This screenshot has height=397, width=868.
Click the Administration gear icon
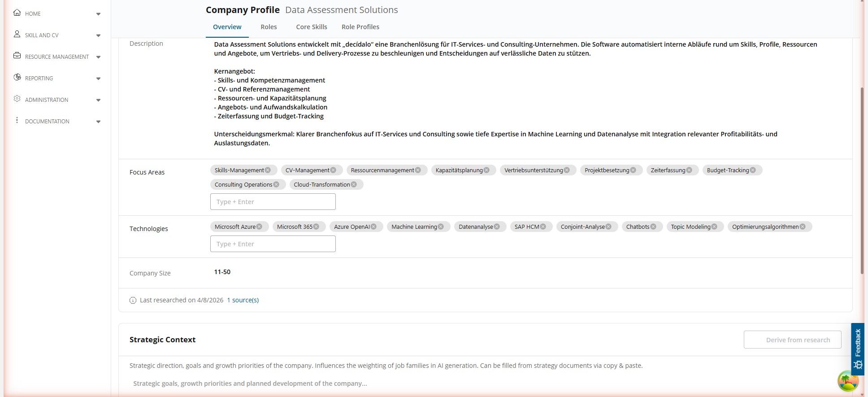pyautogui.click(x=17, y=99)
